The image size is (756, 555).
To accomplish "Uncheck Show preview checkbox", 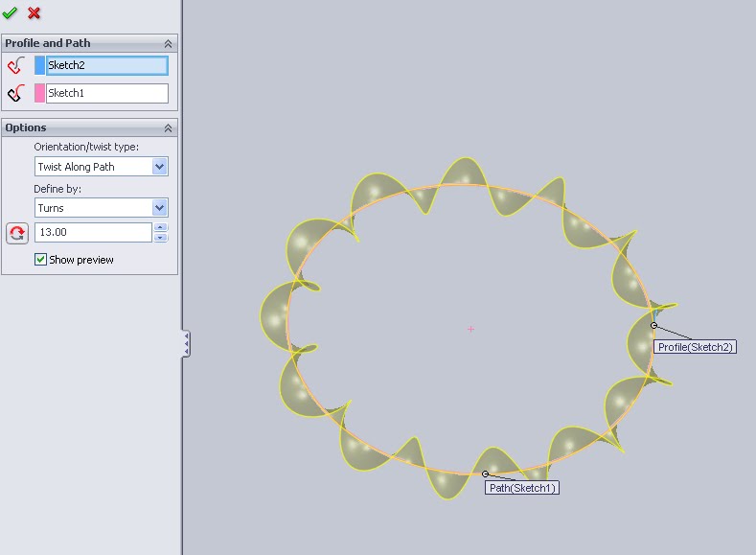I will point(40,260).
